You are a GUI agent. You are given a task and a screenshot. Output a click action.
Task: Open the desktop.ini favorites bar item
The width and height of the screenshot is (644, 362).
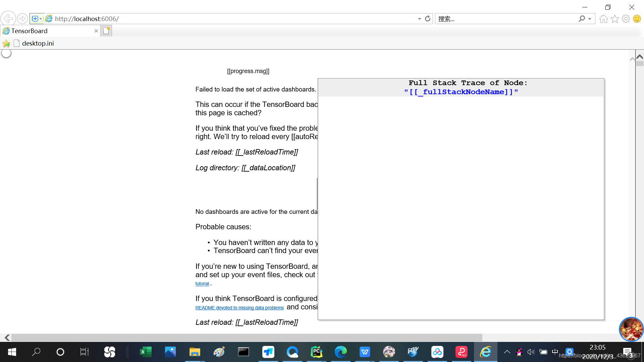pyautogui.click(x=34, y=43)
